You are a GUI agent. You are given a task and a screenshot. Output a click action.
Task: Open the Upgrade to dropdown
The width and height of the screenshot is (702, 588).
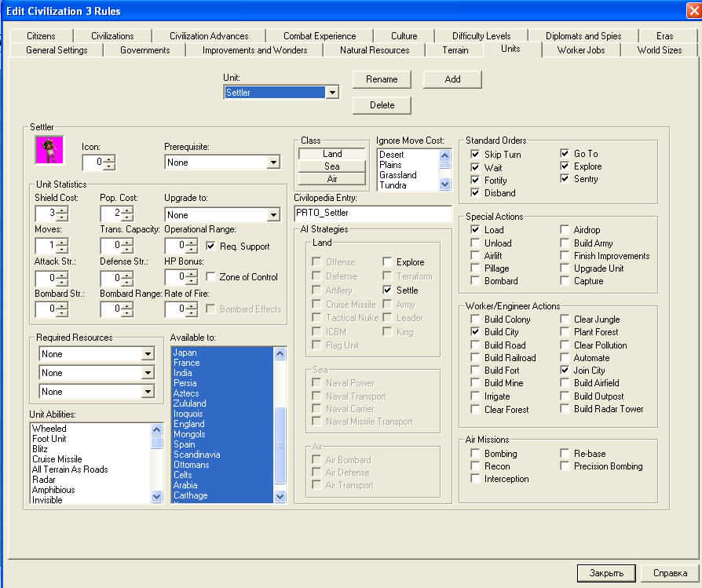tap(273, 215)
